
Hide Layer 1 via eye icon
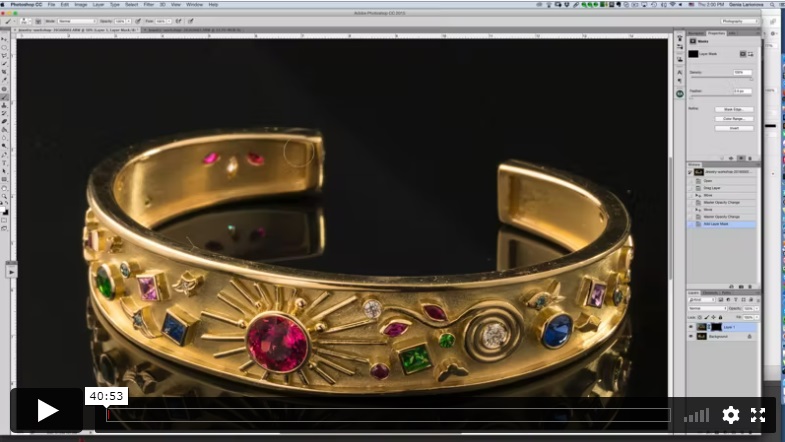coord(691,327)
